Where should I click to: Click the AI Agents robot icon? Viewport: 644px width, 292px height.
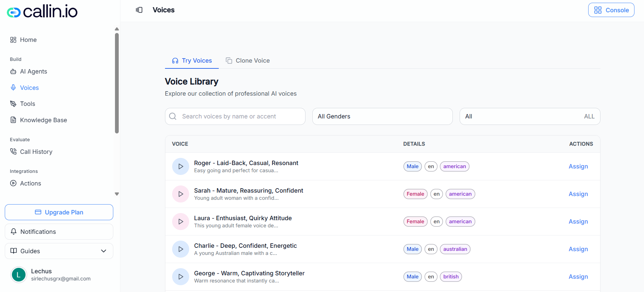click(13, 71)
